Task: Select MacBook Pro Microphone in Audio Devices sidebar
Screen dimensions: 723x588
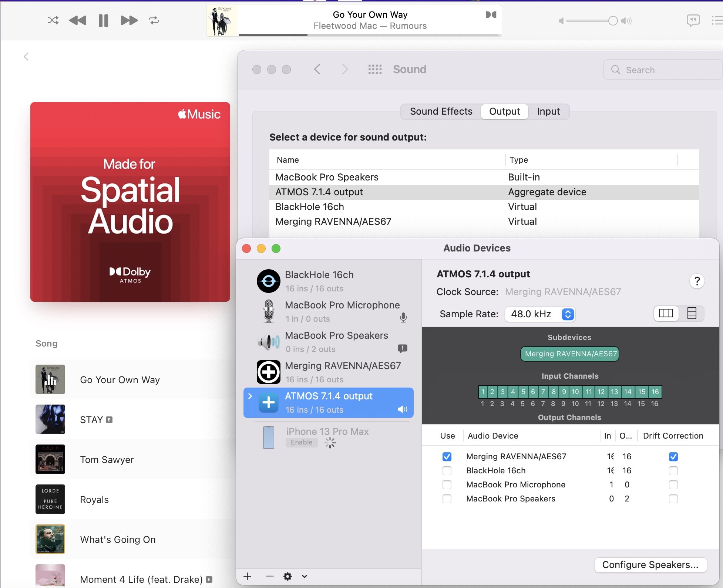Action: click(x=329, y=311)
